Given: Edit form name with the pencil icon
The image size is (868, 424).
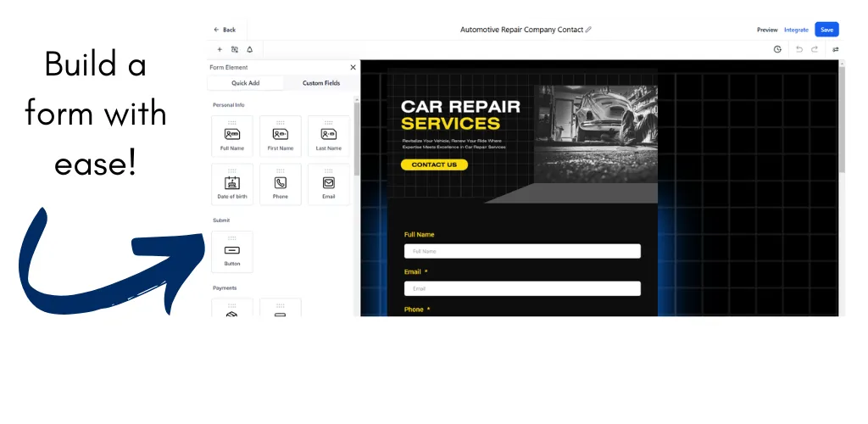Looking at the screenshot, I should pos(588,30).
